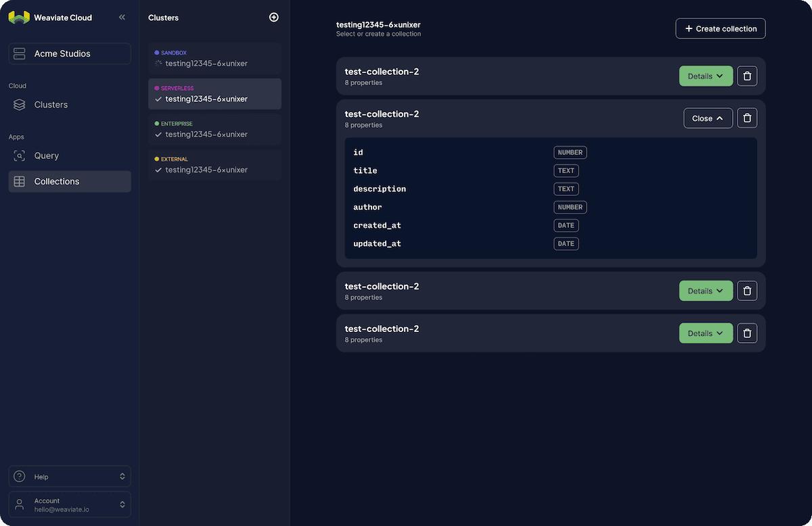Toggle the checkmark on the ENTERPRISE cluster
Viewport: 812px width, 526px height.
point(158,134)
